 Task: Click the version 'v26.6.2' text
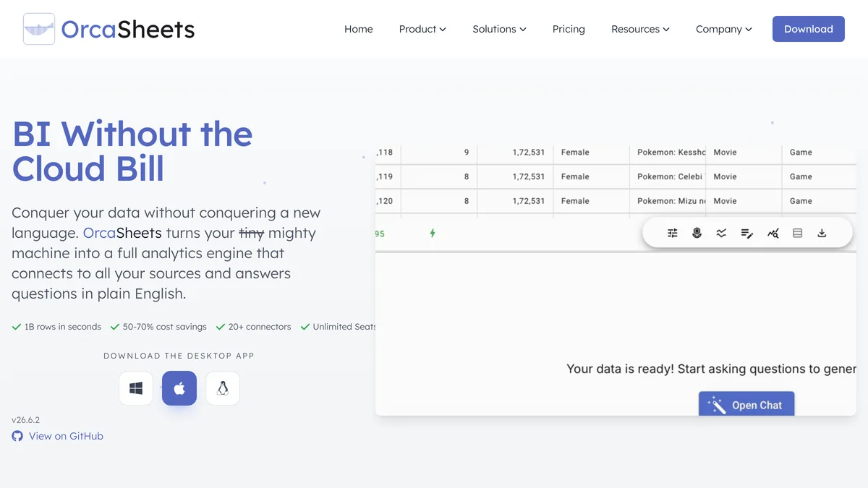(26, 420)
